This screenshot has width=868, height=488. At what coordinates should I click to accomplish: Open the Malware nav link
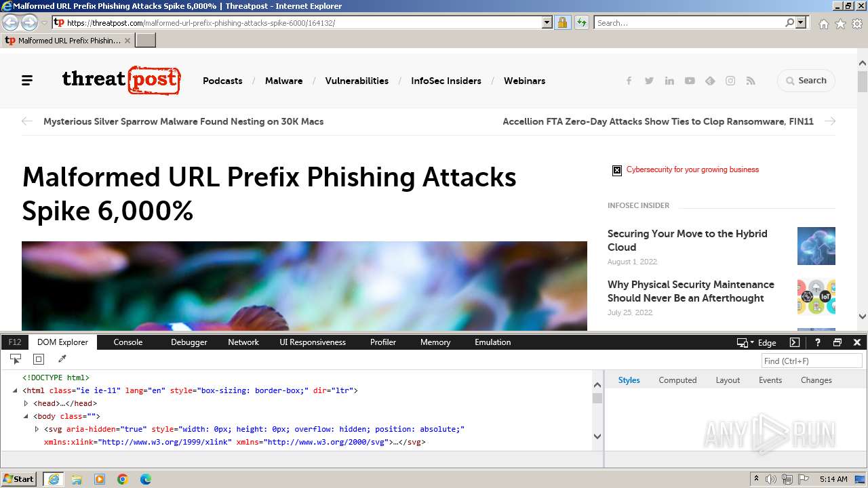(283, 81)
